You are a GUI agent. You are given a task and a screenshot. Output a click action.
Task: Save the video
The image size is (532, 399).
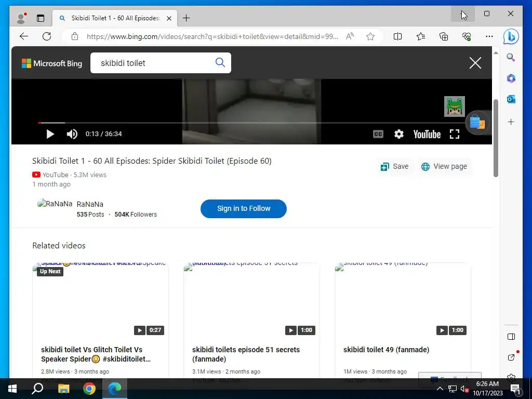click(395, 167)
